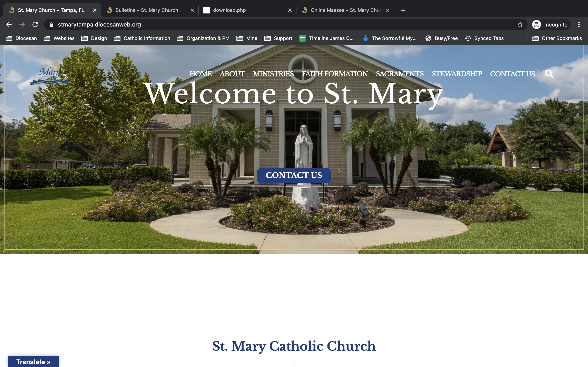Bookmark this page with star icon
Viewport: 588px width, 367px height.
[x=520, y=24]
